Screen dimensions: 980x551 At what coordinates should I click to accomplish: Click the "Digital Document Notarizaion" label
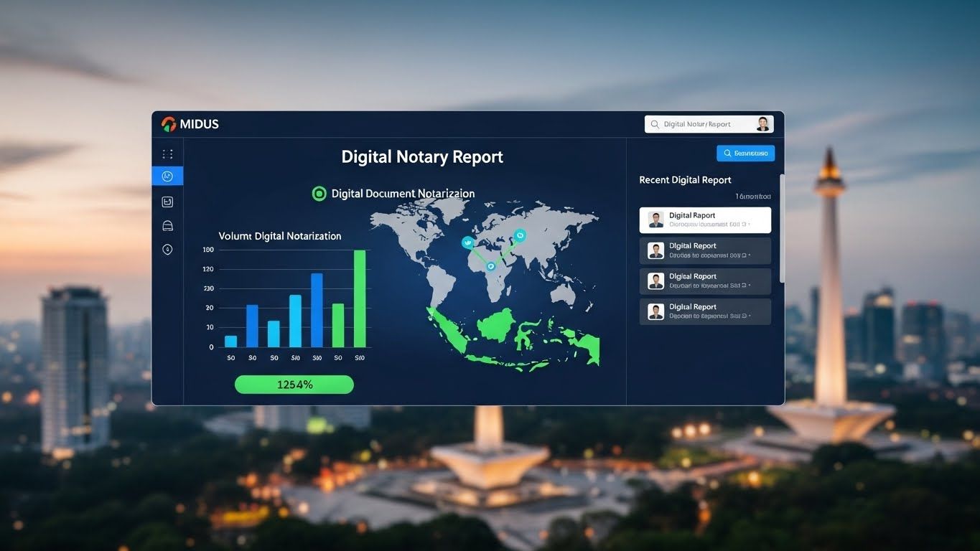403,194
